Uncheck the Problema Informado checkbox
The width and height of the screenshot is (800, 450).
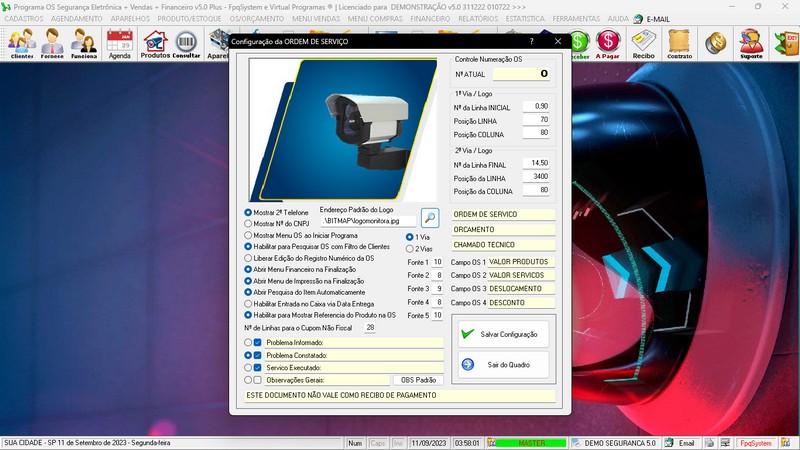(258, 342)
